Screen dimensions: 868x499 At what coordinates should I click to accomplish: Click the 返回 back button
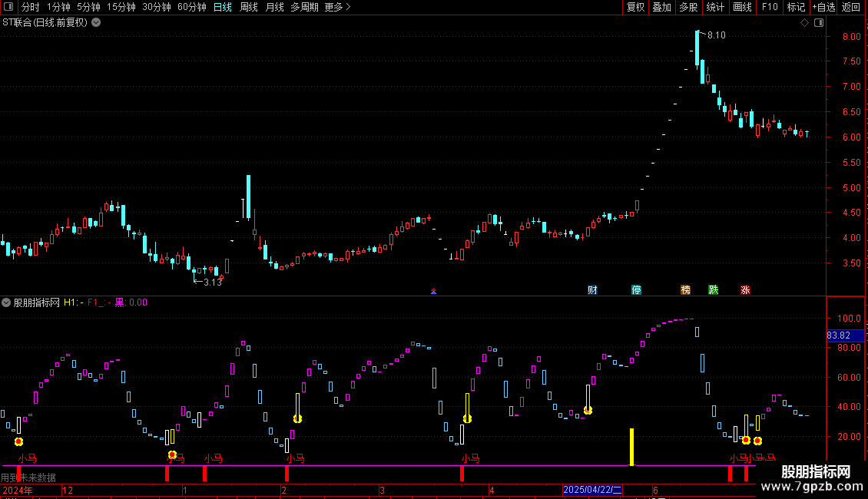[x=851, y=7]
